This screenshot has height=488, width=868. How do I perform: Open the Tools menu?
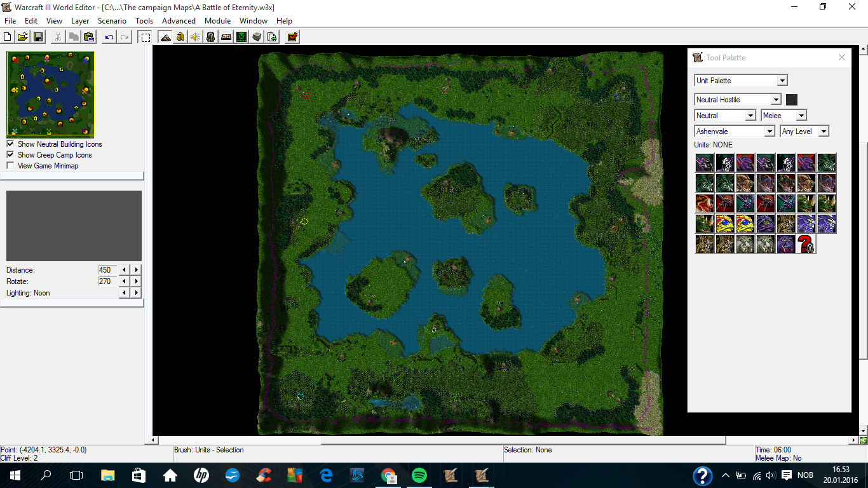click(x=144, y=21)
